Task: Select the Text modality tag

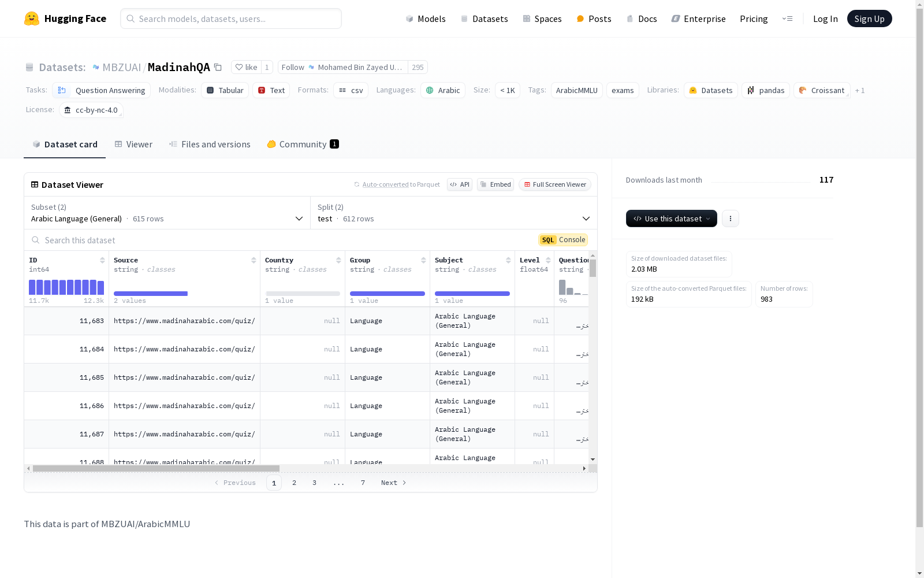Action: pyautogui.click(x=271, y=90)
